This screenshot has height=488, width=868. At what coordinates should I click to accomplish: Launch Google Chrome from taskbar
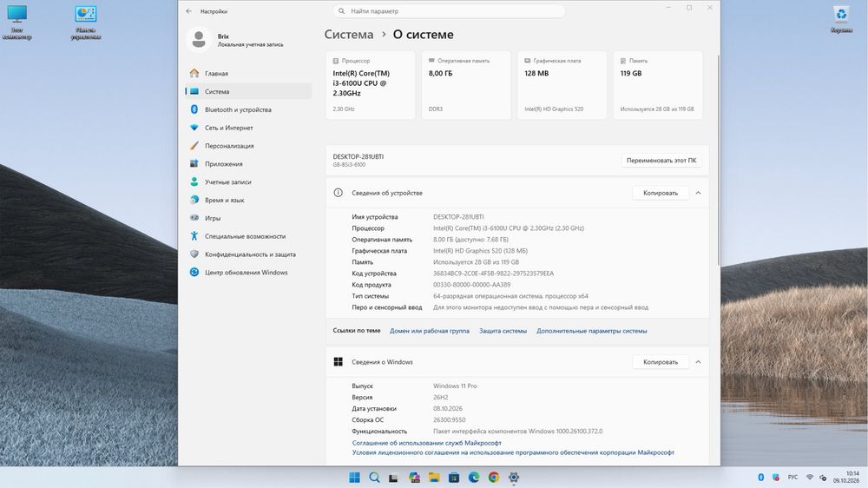494,478
